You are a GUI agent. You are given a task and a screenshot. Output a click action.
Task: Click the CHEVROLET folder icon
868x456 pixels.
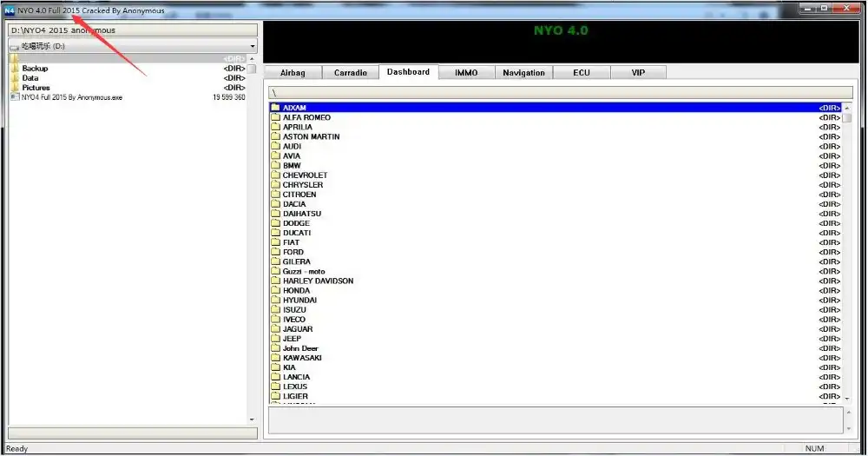tap(276, 175)
